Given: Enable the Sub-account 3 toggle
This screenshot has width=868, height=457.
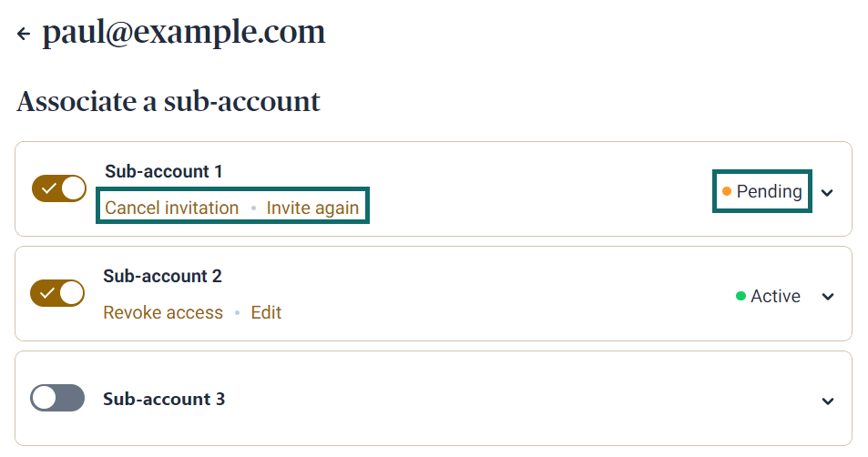Looking at the screenshot, I should coord(57,398).
